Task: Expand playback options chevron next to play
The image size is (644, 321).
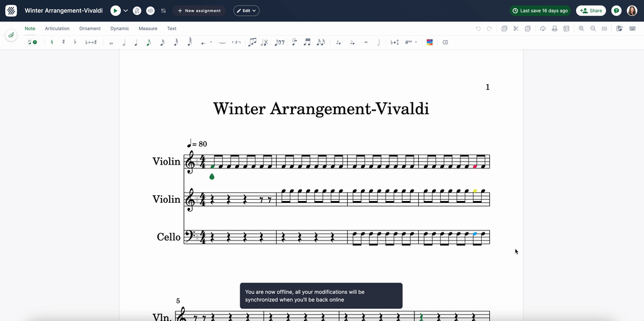Action: click(126, 11)
